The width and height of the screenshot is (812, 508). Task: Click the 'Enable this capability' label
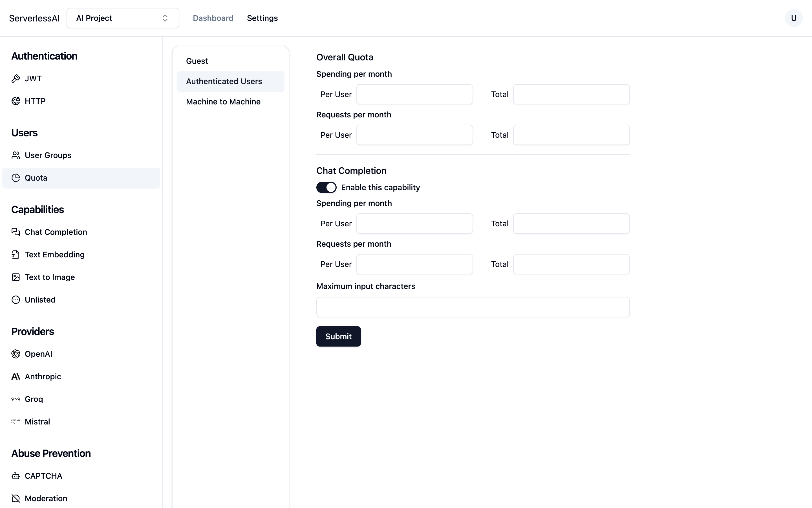381,187
